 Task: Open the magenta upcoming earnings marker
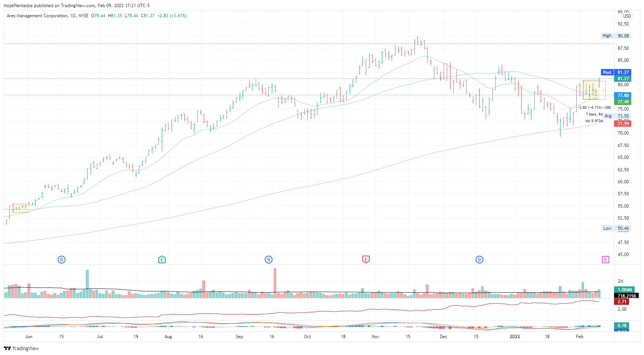[605, 259]
